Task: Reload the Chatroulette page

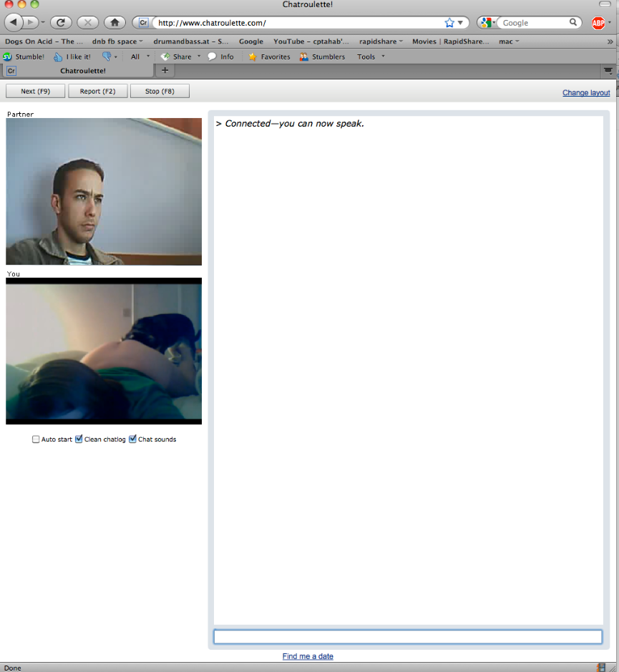Action: pyautogui.click(x=61, y=22)
